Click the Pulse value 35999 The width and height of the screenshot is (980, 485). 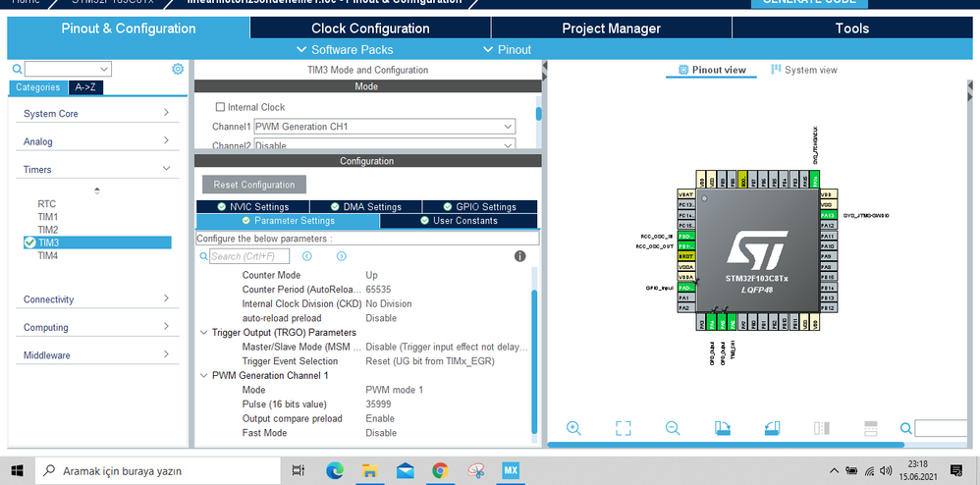tap(378, 404)
